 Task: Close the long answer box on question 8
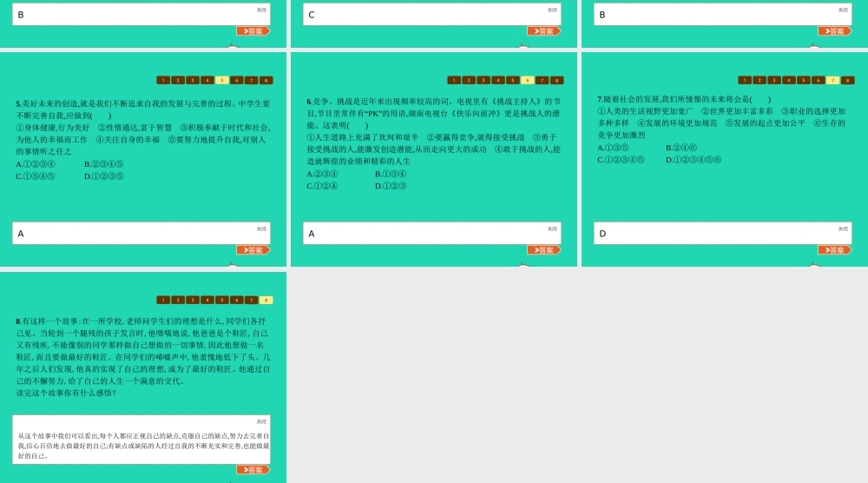(261, 421)
